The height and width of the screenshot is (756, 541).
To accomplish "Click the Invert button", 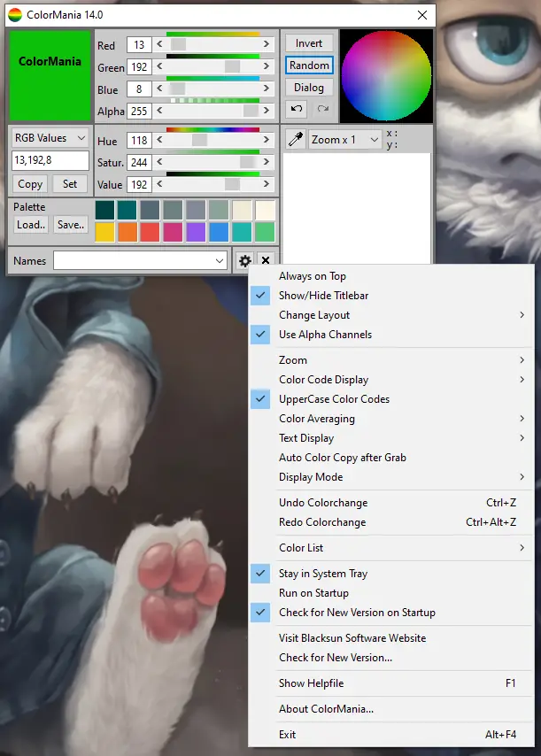I will pos(309,43).
